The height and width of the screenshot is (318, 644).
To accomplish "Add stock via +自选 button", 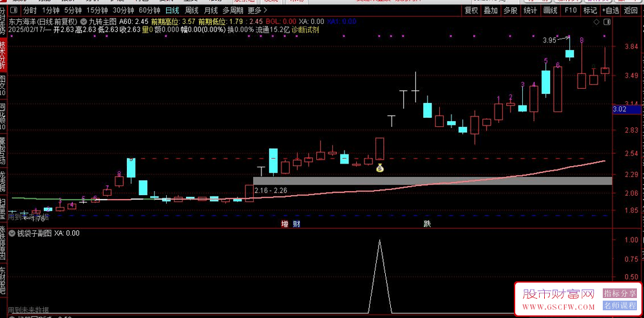I will (x=611, y=10).
